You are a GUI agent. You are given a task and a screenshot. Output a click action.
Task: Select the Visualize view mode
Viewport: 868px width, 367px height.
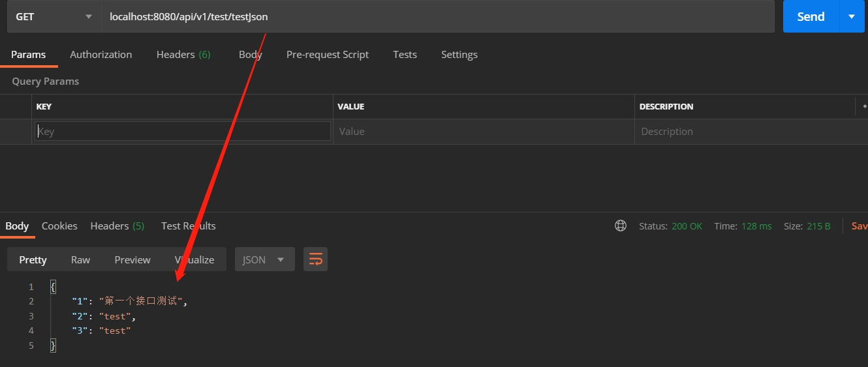click(x=194, y=259)
